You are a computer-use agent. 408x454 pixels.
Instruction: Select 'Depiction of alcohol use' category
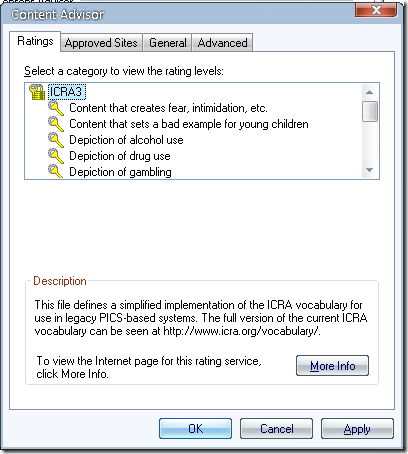point(126,140)
